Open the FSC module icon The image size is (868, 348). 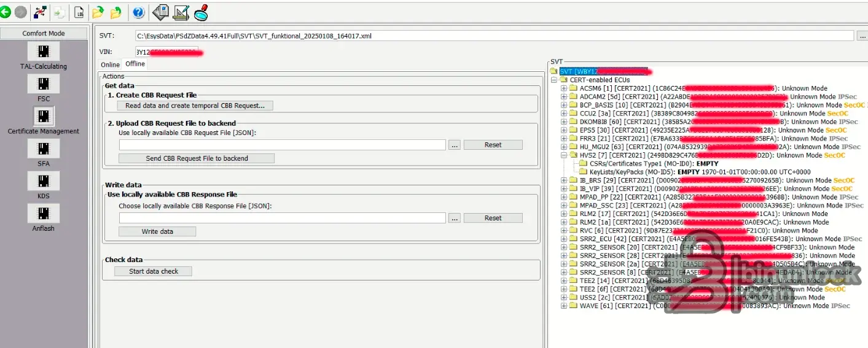point(43,83)
